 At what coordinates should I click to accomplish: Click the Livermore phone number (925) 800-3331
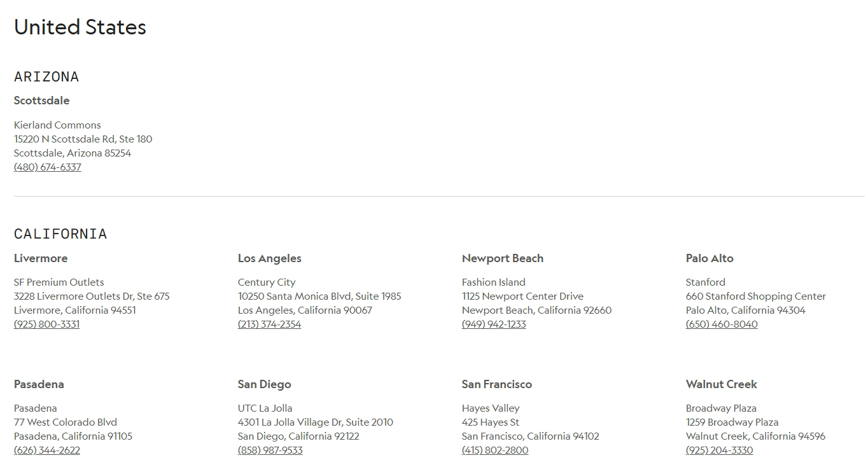(x=47, y=324)
